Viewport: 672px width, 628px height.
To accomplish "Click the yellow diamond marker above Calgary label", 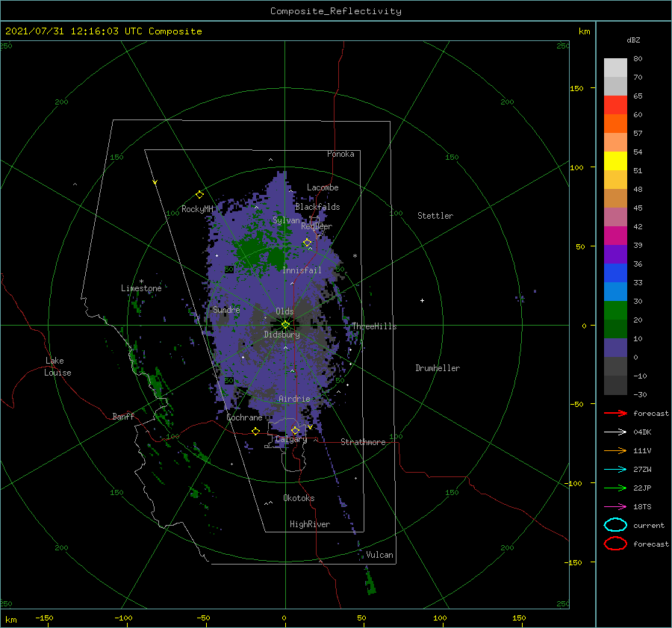I will (295, 430).
